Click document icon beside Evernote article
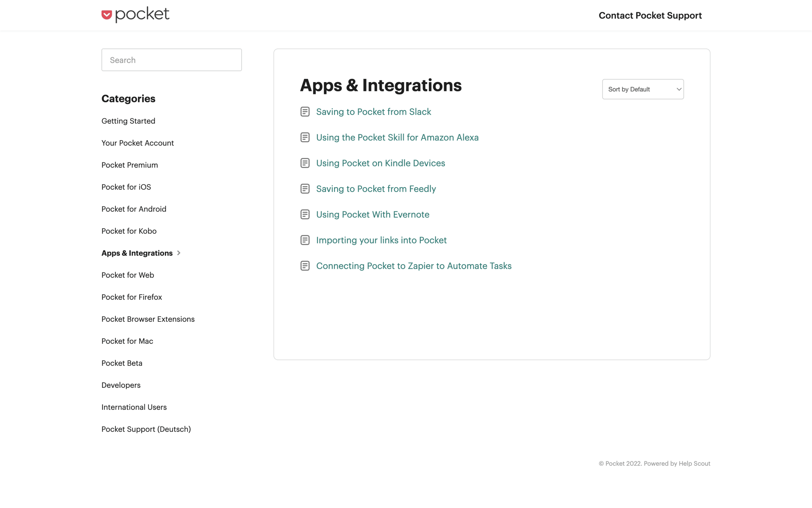Screen dimensions: 812x508 [x=305, y=215]
